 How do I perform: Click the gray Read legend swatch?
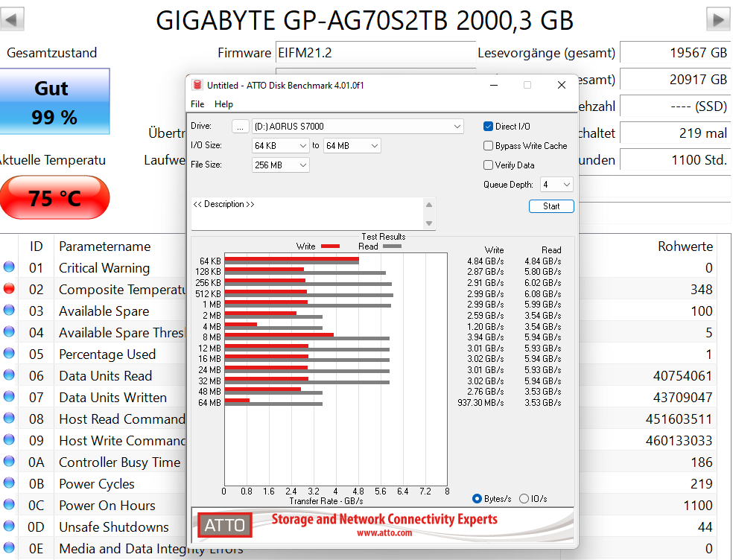pyautogui.click(x=393, y=246)
